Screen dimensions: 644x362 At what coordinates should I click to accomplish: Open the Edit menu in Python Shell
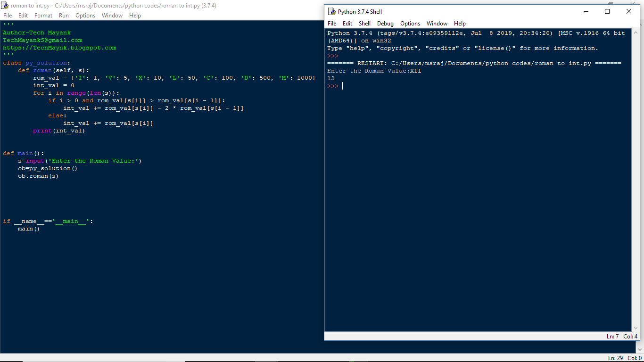pos(347,24)
